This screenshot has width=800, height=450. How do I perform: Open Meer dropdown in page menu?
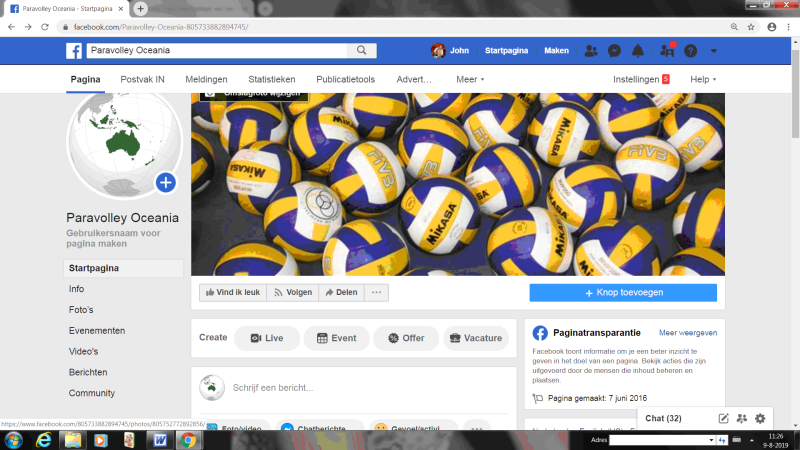tap(470, 80)
